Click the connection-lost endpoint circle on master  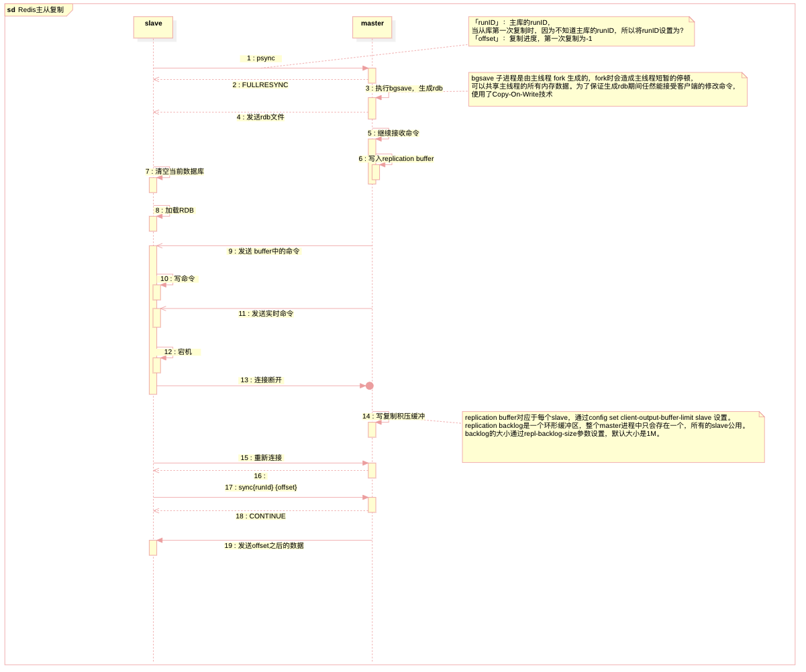369,386
